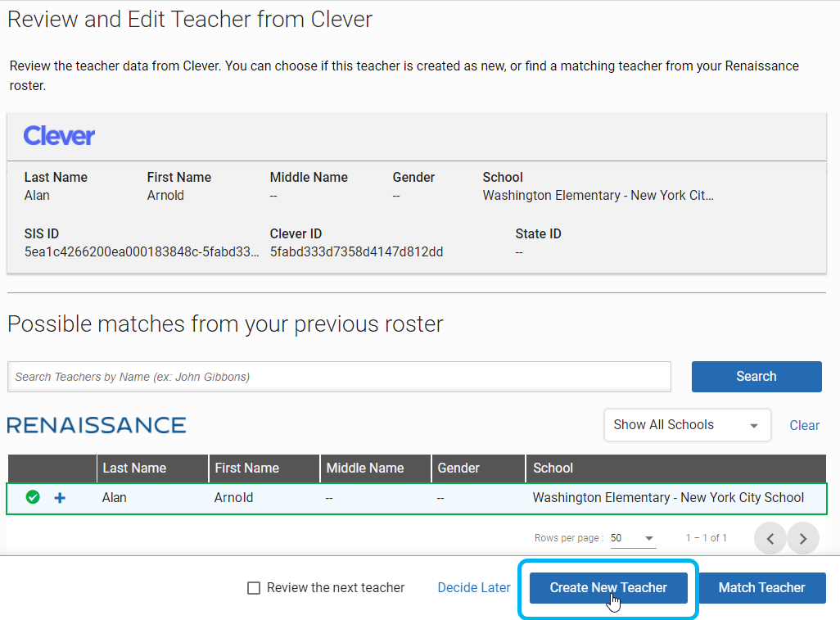The image size is (840, 620).
Task: Click the First Name column header
Action: [x=264, y=468]
